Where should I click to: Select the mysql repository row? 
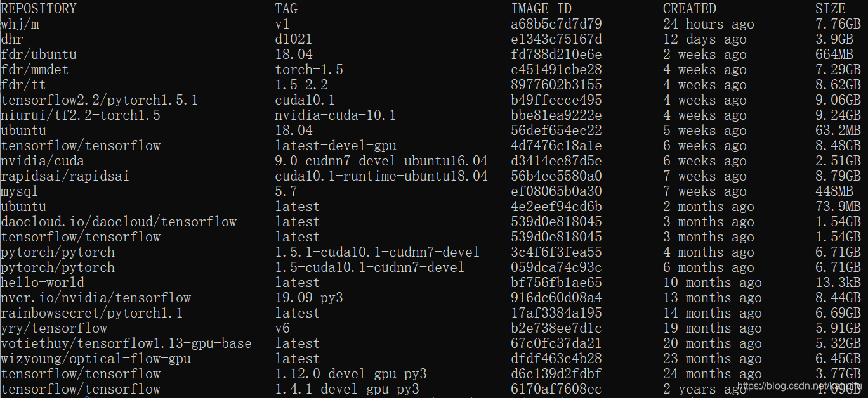pos(434,191)
